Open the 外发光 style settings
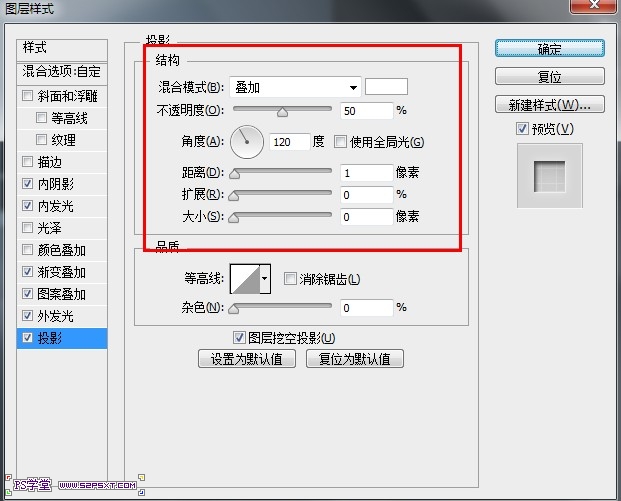621x501 pixels. (55, 316)
